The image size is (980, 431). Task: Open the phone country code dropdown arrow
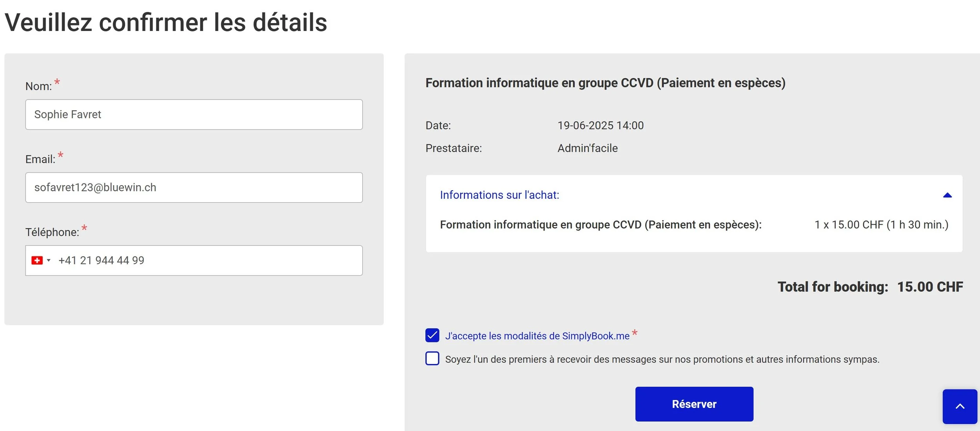coord(49,260)
